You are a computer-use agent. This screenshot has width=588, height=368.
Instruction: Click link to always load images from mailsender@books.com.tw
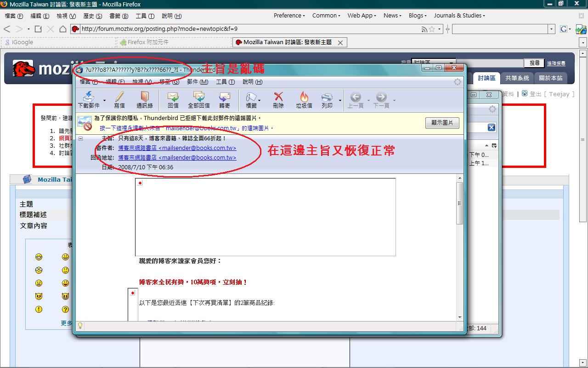[187, 128]
